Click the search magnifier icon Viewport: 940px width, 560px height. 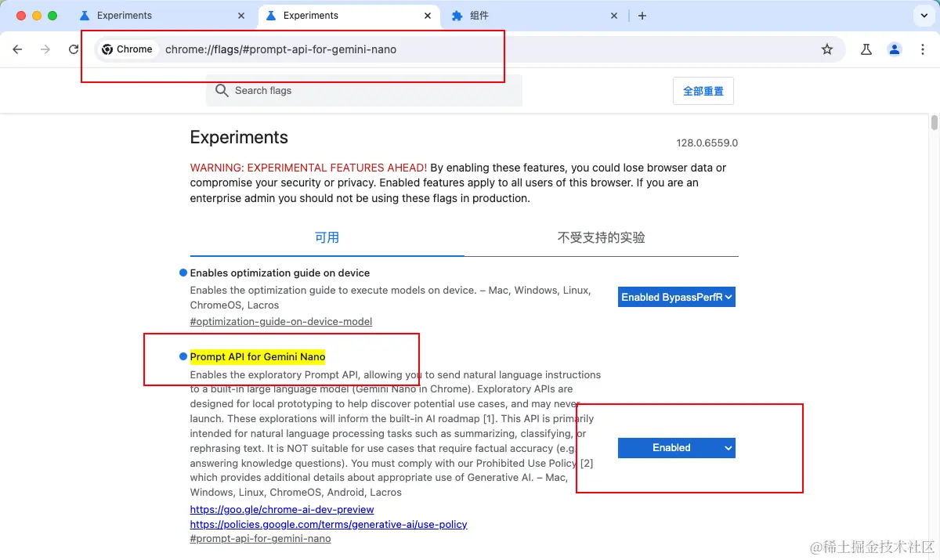(x=222, y=91)
